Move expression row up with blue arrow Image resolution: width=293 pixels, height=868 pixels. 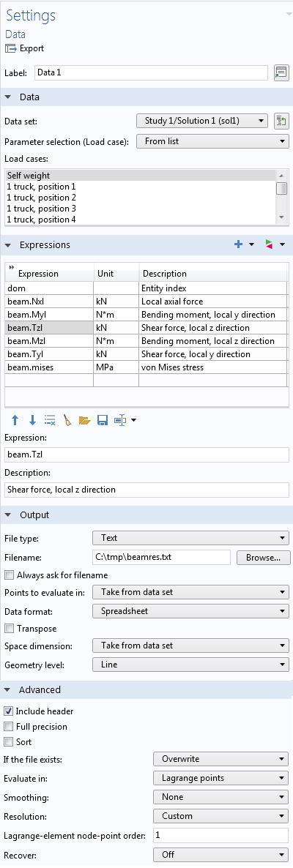pyautogui.click(x=15, y=421)
